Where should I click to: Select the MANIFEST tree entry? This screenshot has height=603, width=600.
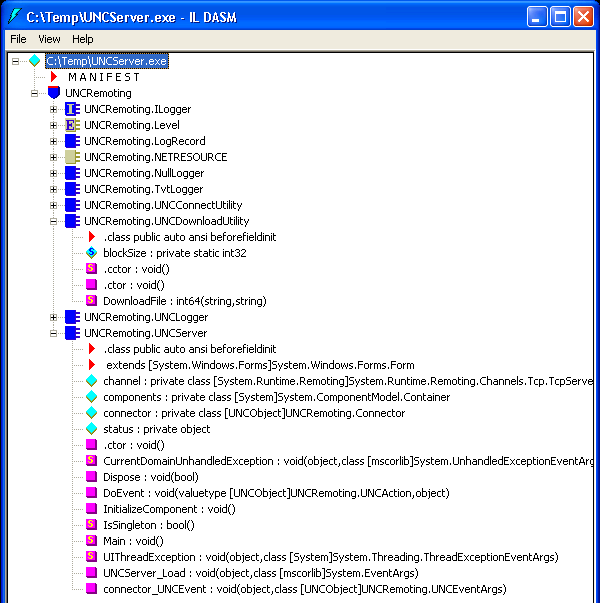click(x=104, y=77)
